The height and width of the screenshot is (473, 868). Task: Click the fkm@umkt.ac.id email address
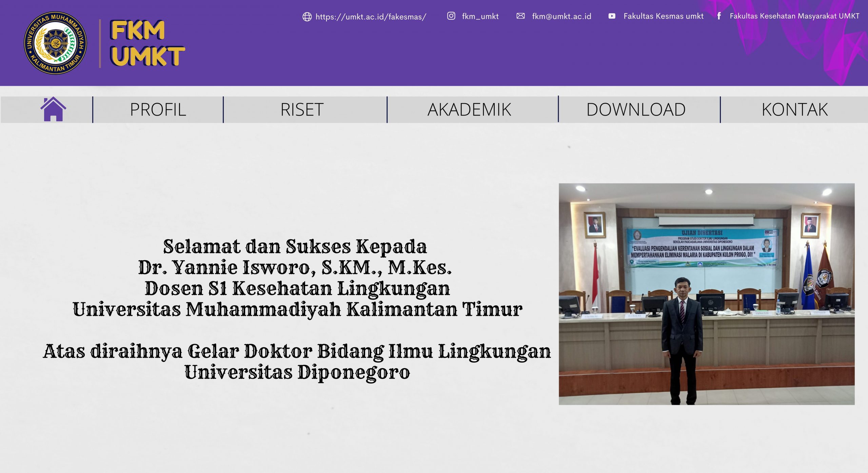(561, 16)
